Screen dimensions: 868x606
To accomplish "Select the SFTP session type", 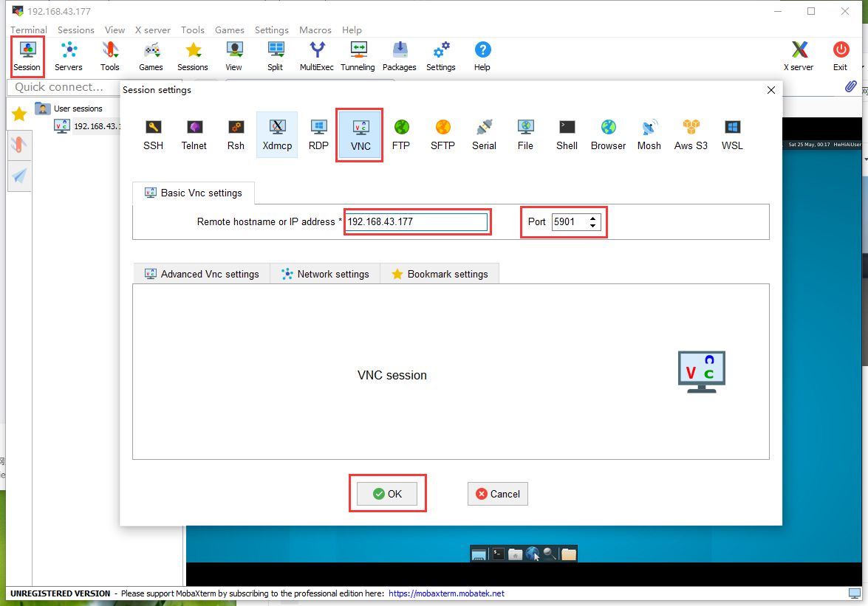I will [442, 135].
